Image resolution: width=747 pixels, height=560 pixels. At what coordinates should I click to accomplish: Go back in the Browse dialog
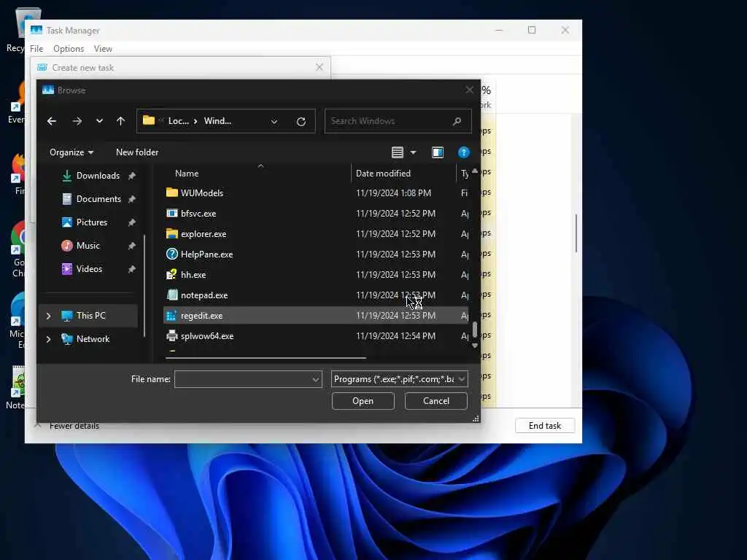[52, 122]
